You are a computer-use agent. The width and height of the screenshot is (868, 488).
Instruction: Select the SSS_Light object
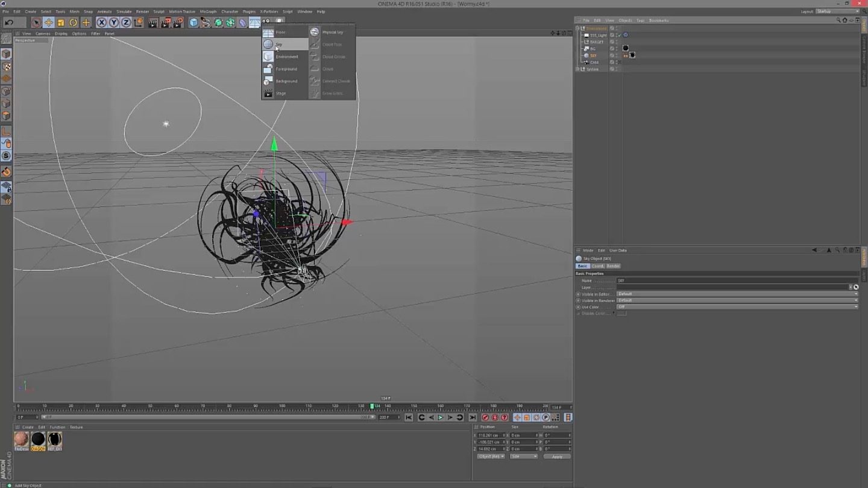click(599, 35)
